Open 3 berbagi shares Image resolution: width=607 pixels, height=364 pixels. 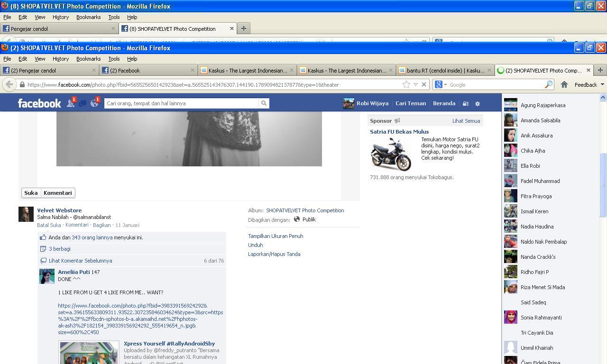pyautogui.click(x=59, y=249)
